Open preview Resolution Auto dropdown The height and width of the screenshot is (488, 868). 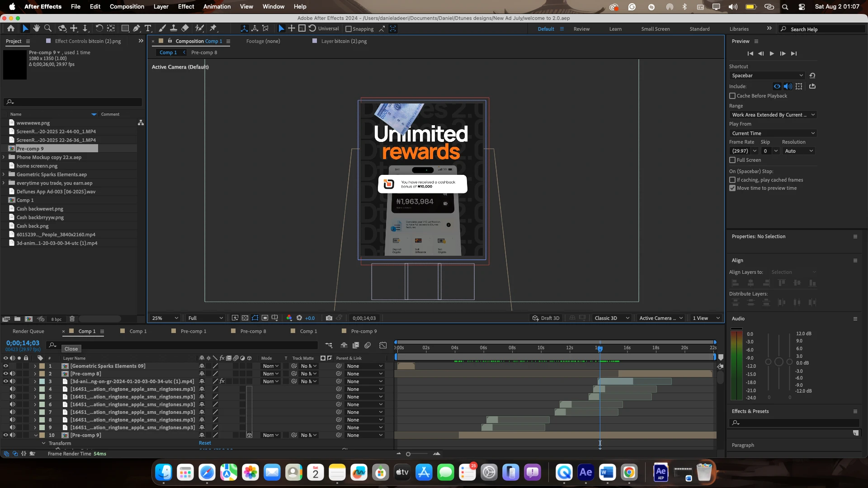pyautogui.click(x=798, y=151)
